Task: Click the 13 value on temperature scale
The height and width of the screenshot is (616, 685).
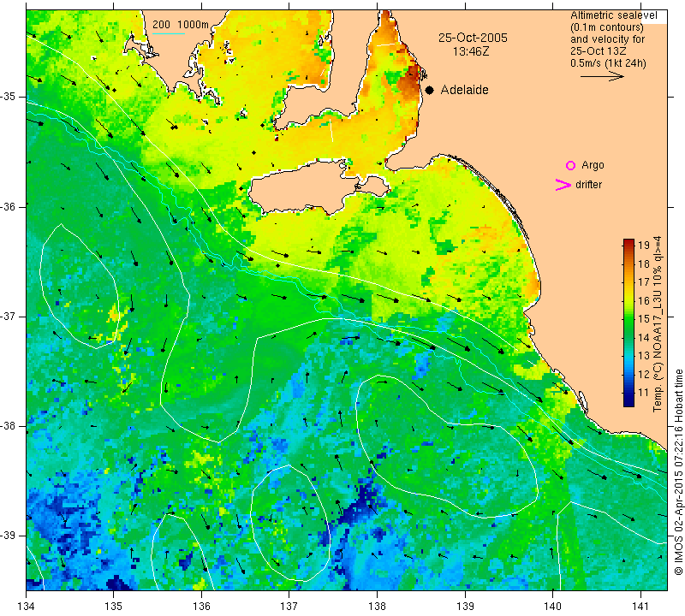Action: (644, 356)
